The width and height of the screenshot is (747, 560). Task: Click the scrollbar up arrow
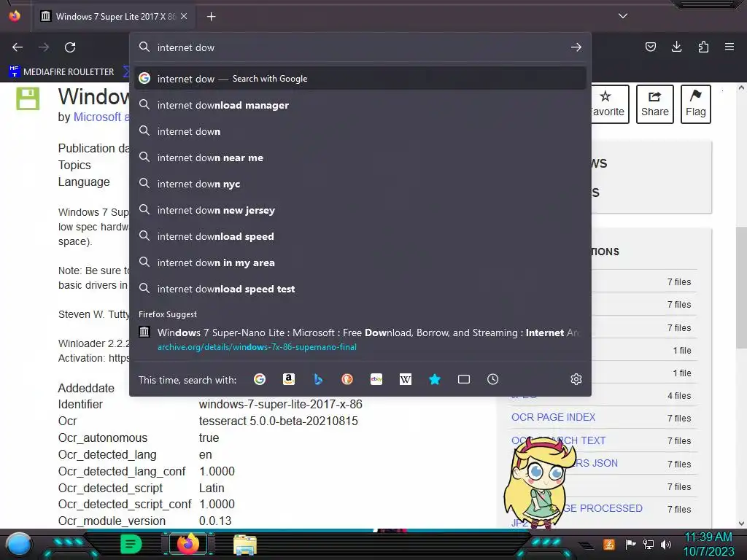click(x=741, y=87)
